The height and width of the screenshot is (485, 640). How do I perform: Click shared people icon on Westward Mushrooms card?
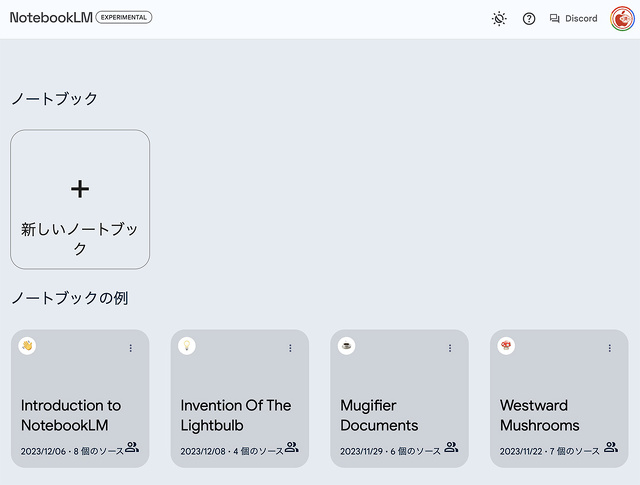(x=611, y=447)
